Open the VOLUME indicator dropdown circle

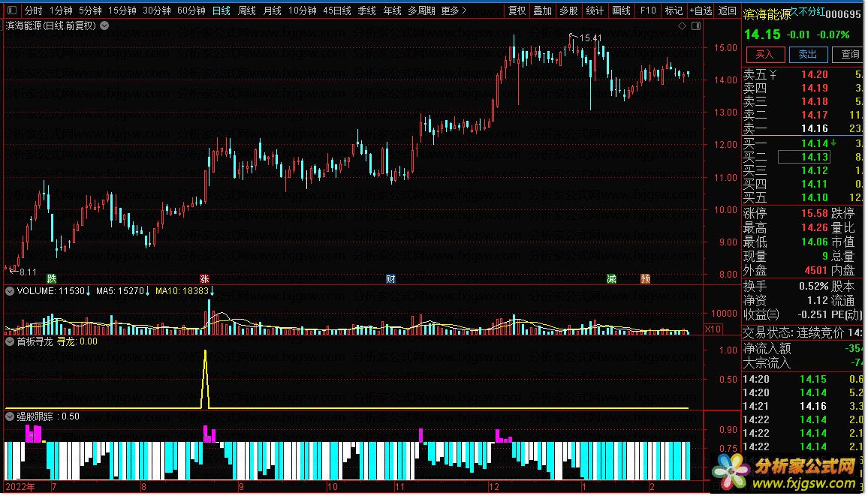coord(10,291)
